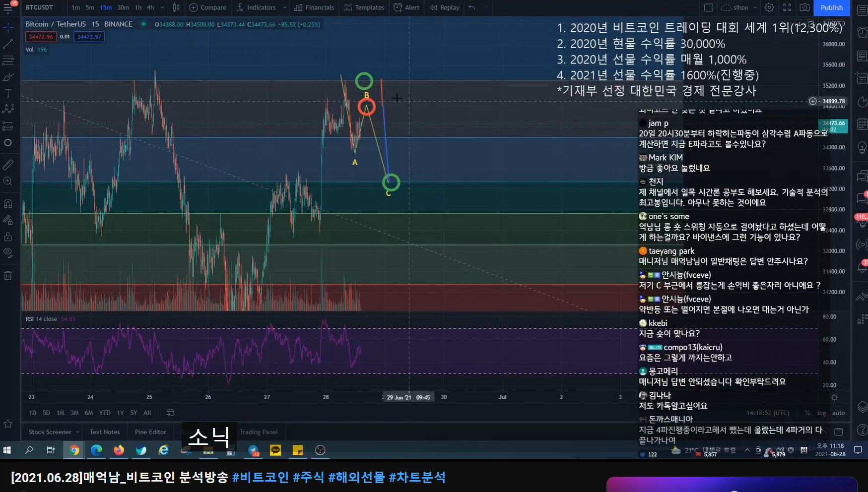Click the blue Publish button

(832, 7)
